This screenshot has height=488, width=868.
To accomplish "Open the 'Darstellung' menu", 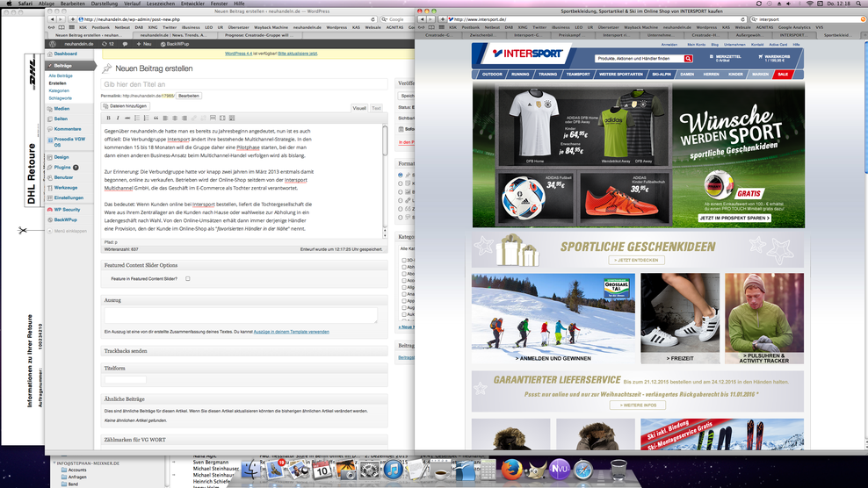I will coord(104,4).
